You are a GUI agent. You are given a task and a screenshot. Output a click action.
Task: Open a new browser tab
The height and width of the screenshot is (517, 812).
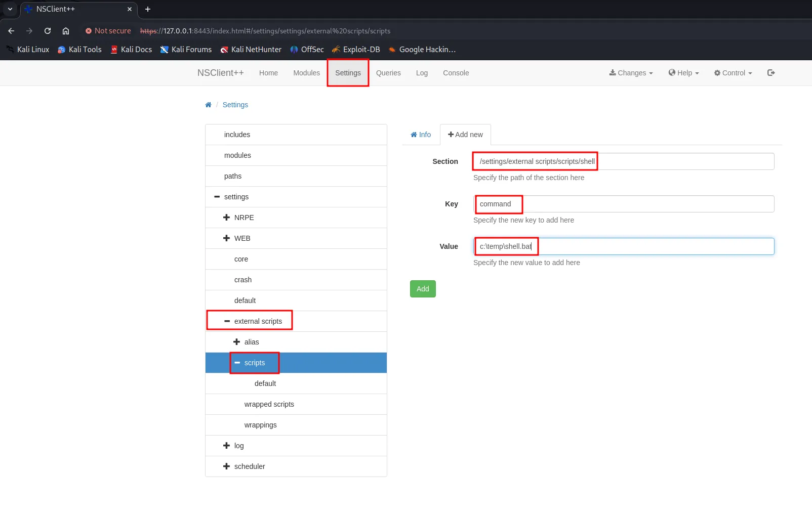148,9
